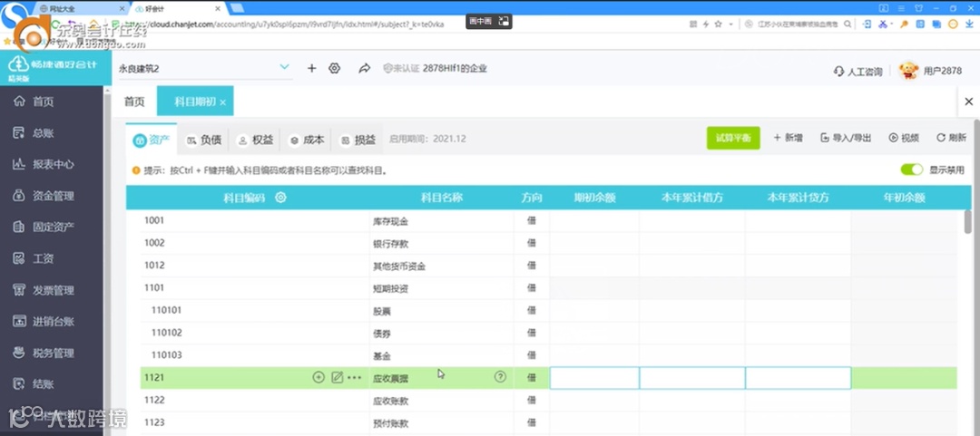Click the share arrow icon
The image size is (980, 436).
click(365, 68)
